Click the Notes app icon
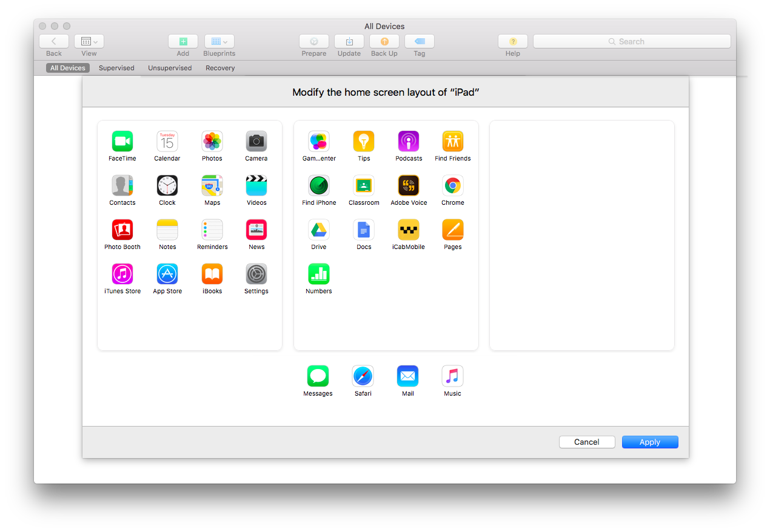The width and height of the screenshot is (770, 532). 167,230
